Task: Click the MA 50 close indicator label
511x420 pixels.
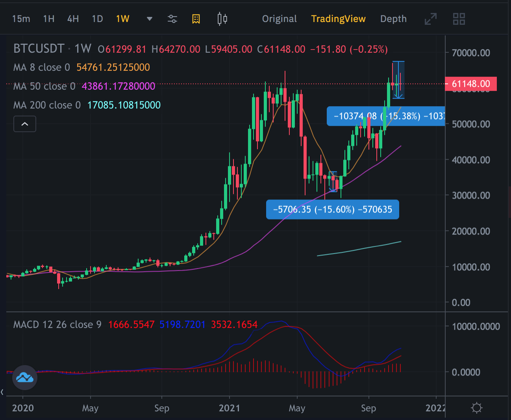Action: [44, 86]
